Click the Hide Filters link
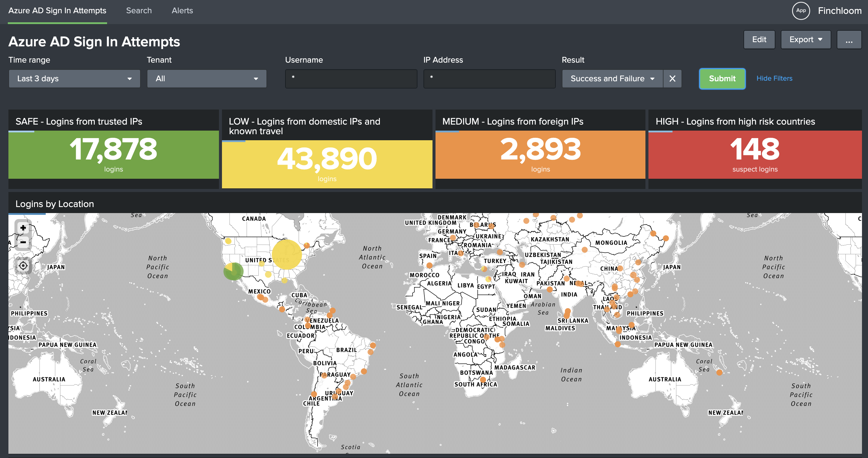The height and width of the screenshot is (458, 868). pos(774,79)
